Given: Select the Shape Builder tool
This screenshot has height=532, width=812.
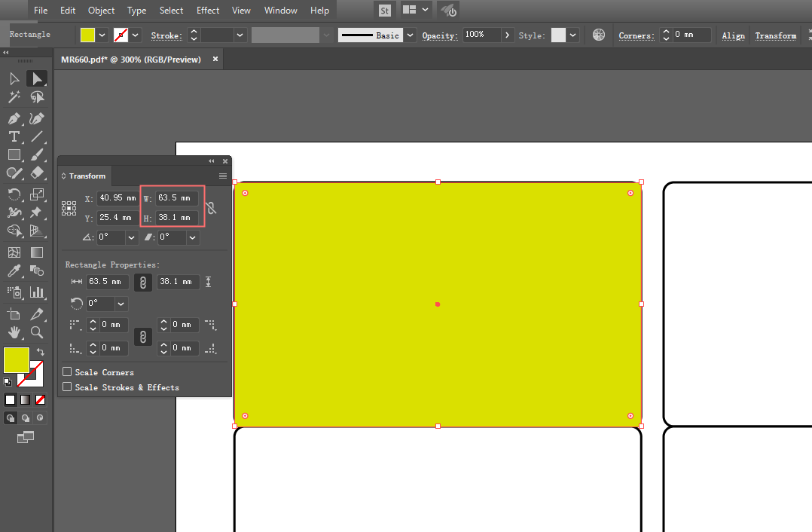Looking at the screenshot, I should tap(14, 231).
